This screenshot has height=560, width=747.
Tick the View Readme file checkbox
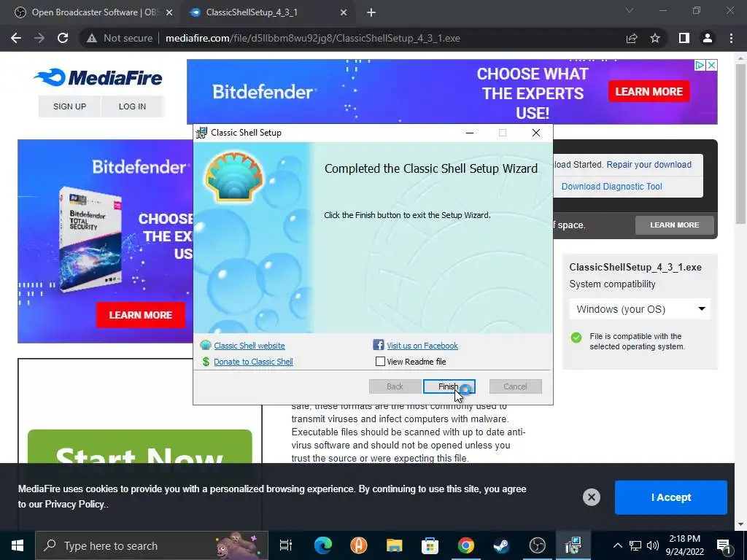pyautogui.click(x=380, y=362)
